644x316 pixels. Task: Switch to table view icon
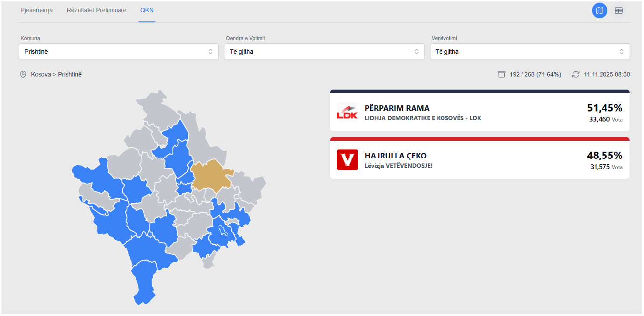point(618,10)
